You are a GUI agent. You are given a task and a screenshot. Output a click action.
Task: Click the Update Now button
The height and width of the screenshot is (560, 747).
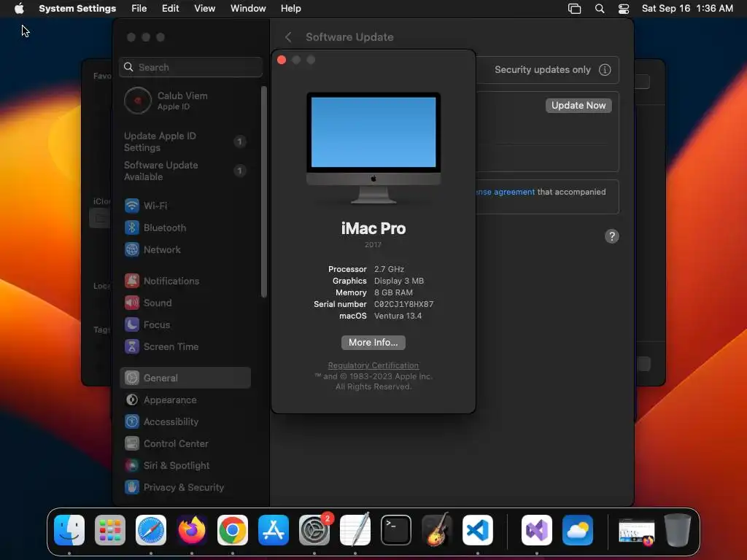click(x=578, y=105)
